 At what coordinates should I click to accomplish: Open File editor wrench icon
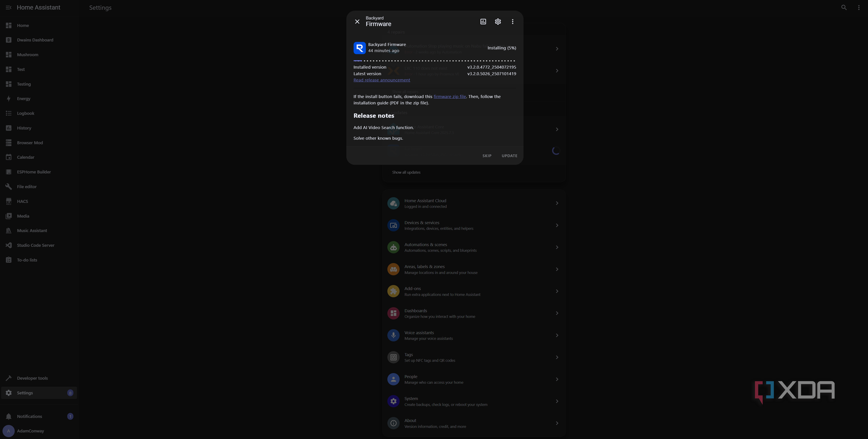click(x=8, y=187)
